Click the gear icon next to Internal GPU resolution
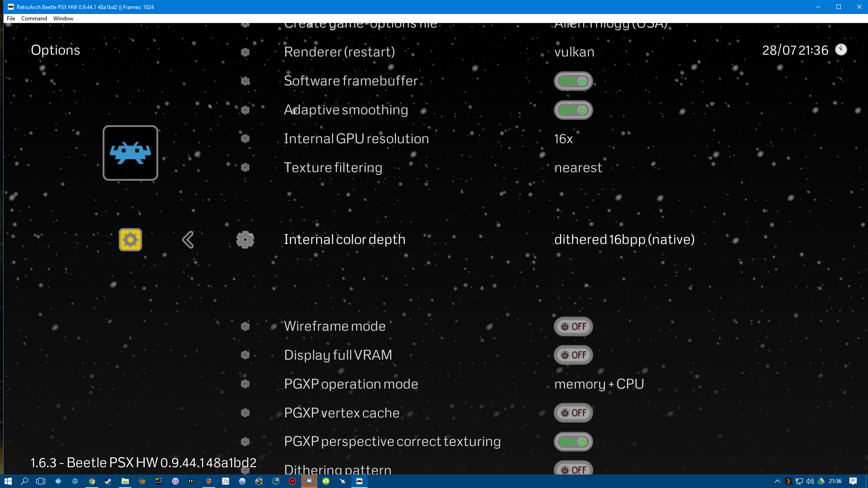868x488 pixels. tap(245, 138)
